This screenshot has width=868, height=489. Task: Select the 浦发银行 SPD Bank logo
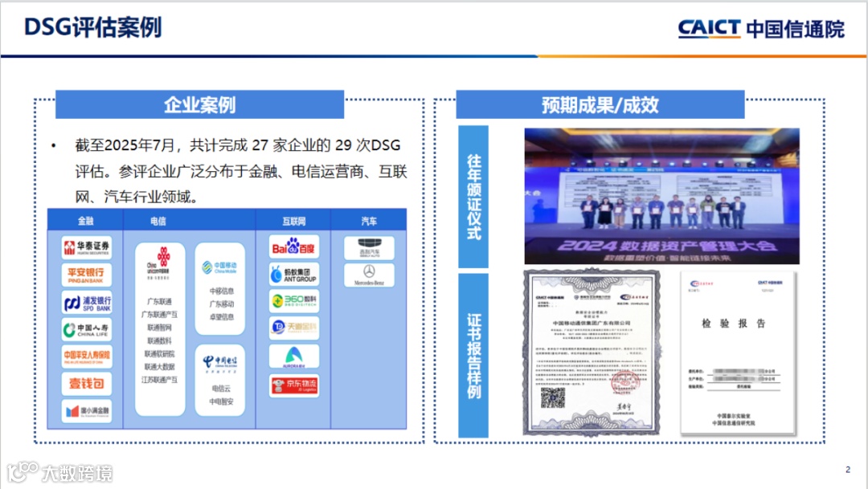(86, 302)
